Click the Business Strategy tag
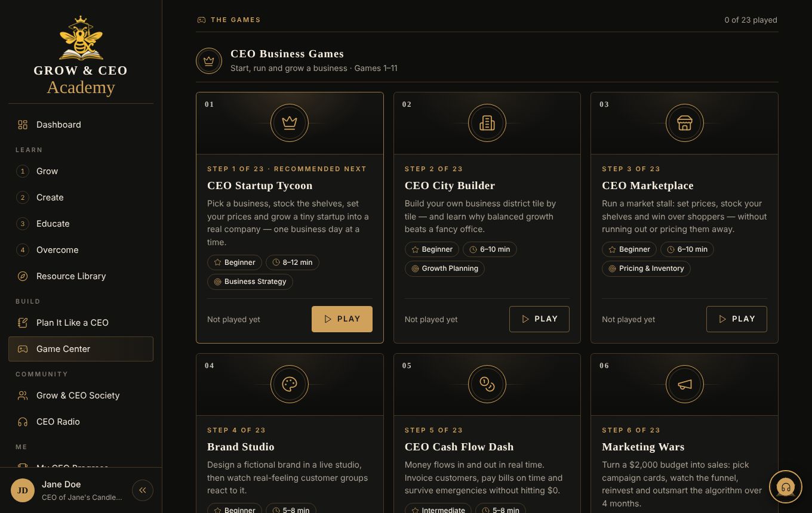The width and height of the screenshot is (812, 513). [250, 282]
